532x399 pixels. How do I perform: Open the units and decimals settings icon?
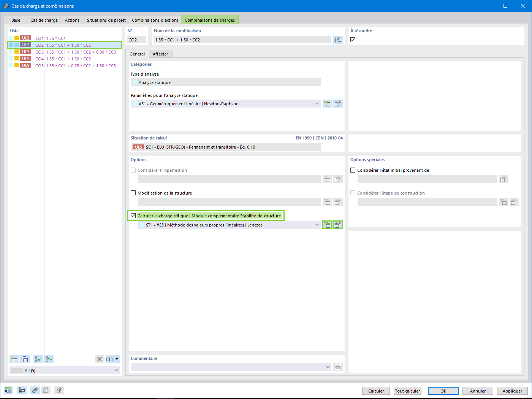8,390
